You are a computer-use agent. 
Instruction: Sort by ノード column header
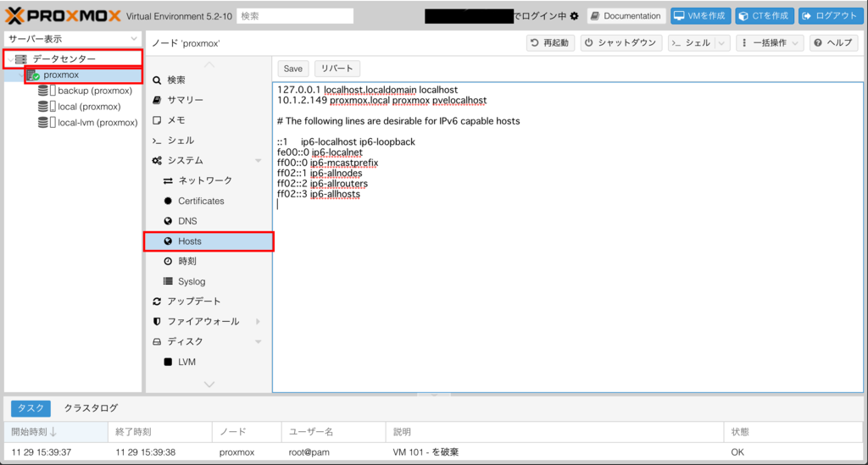247,432
